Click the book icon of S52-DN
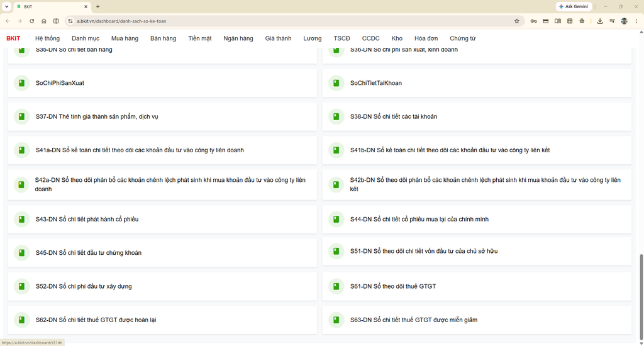644x346 pixels. coord(22,286)
